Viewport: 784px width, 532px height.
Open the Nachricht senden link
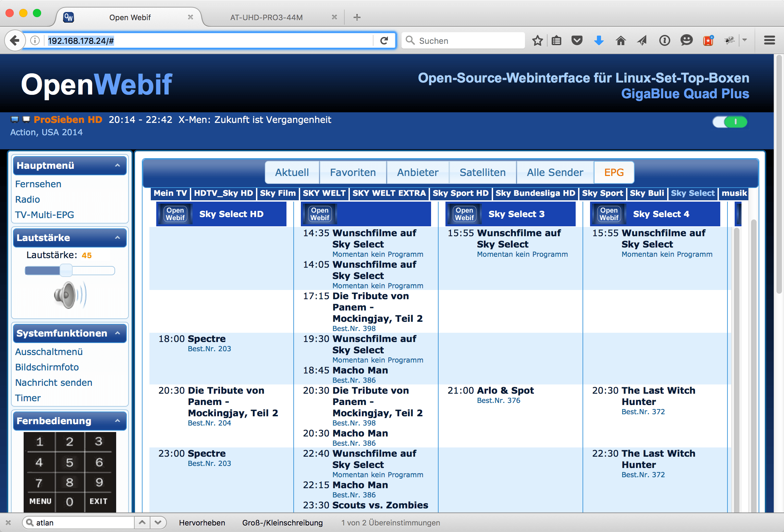tap(54, 383)
